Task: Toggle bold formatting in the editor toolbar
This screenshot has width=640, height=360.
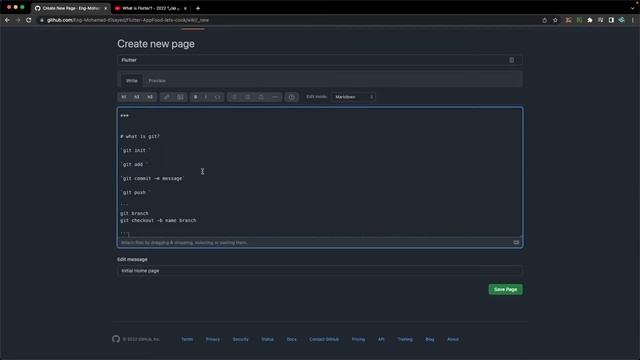Action: [196, 97]
